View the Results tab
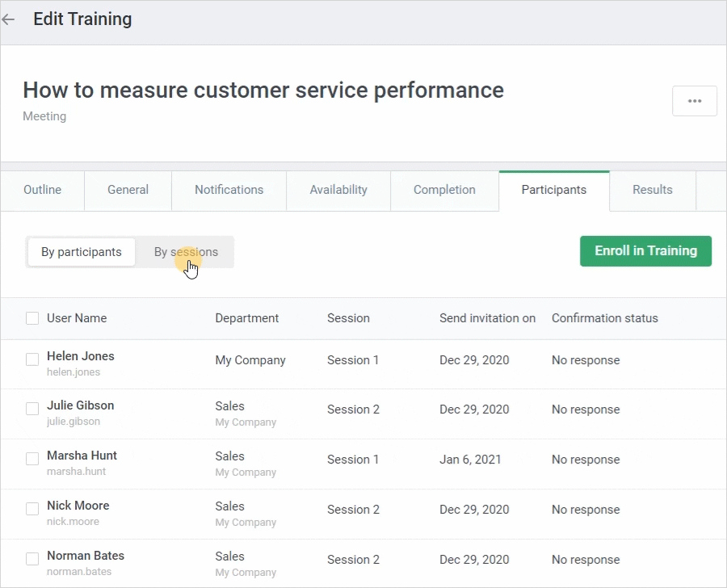The height and width of the screenshot is (588, 727). (652, 190)
